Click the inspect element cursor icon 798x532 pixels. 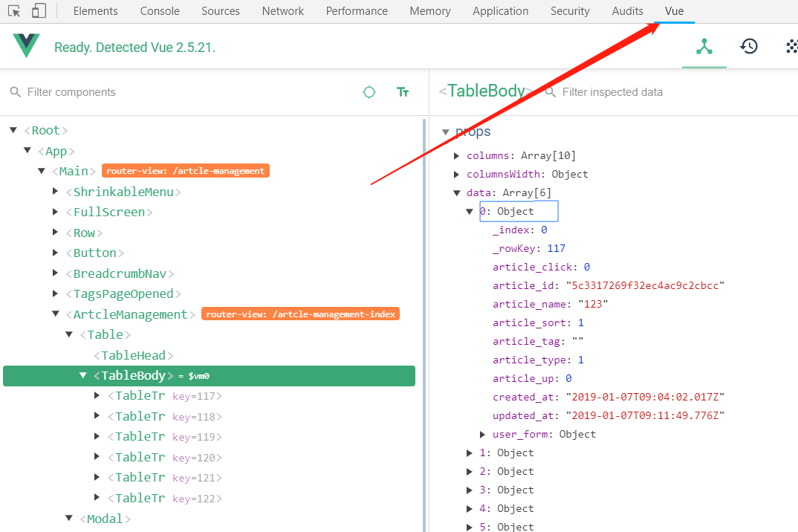pyautogui.click(x=13, y=10)
